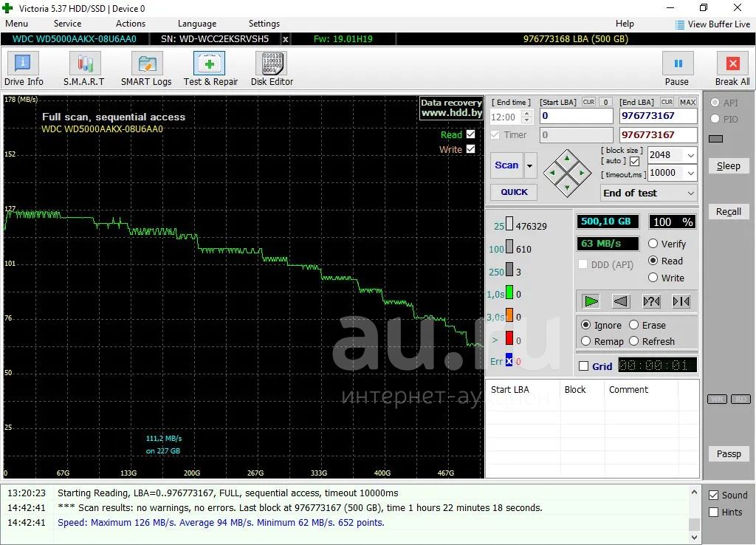Uncheck the Sound checkbox
This screenshot has height=545, width=756.
713,496
